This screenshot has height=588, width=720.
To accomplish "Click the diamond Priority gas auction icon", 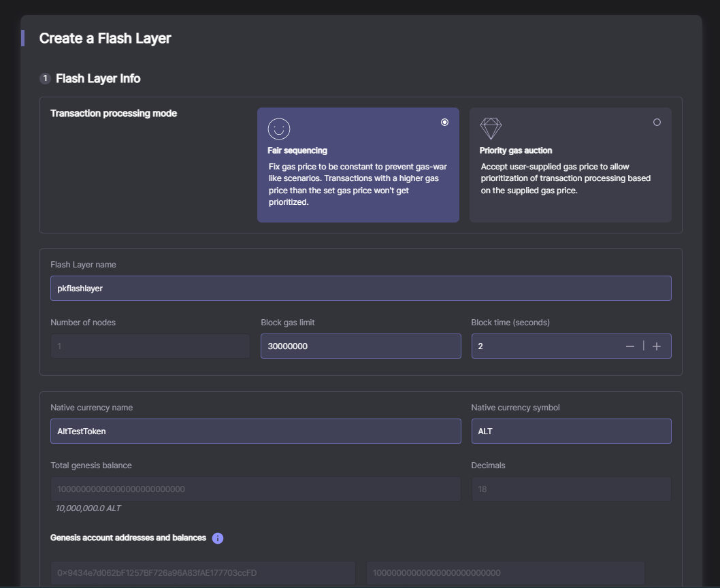I will point(491,129).
